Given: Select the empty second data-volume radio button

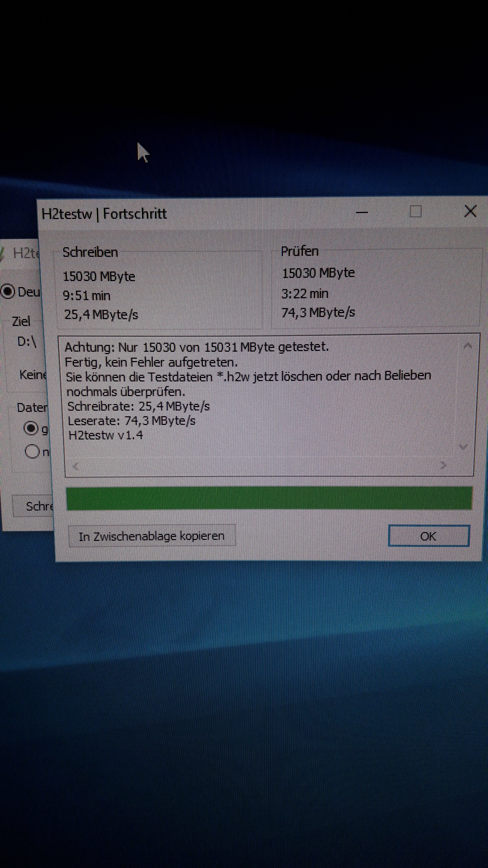Looking at the screenshot, I should pyautogui.click(x=32, y=452).
